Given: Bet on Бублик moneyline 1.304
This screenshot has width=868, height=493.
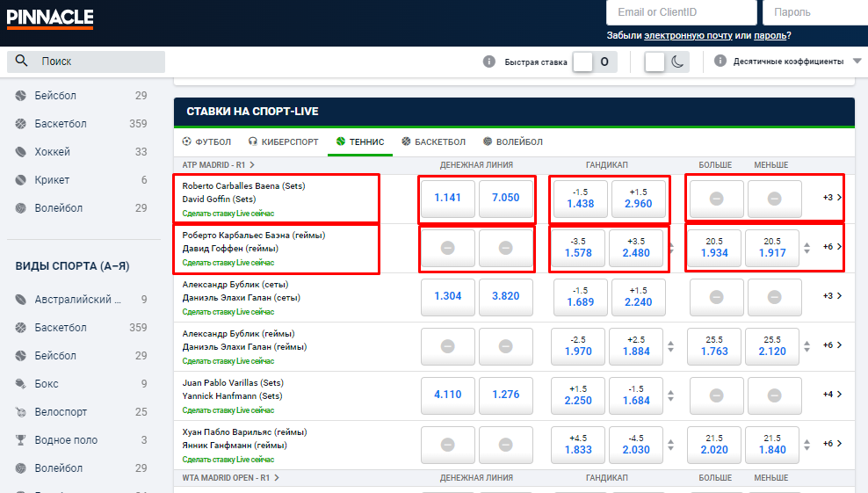Looking at the screenshot, I should point(448,296).
